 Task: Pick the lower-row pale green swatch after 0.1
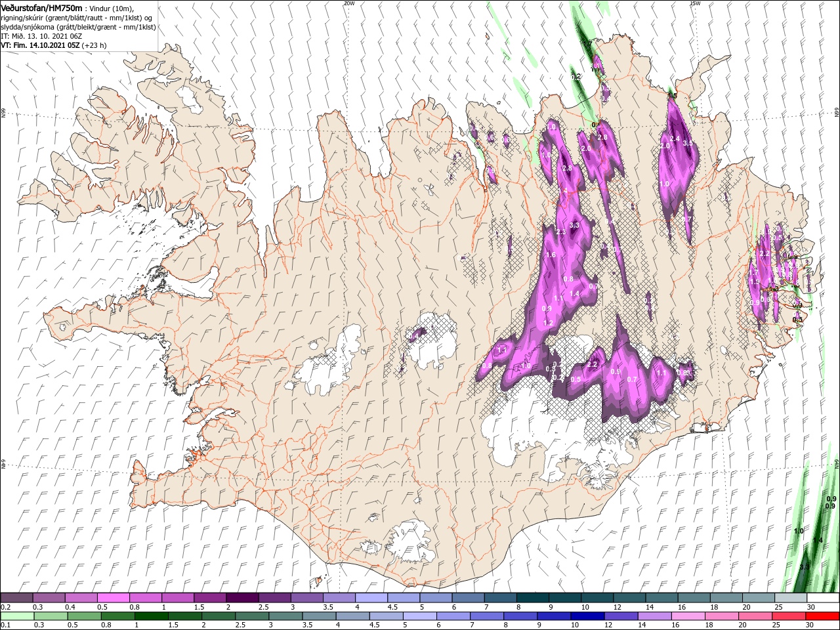[x=17, y=616]
